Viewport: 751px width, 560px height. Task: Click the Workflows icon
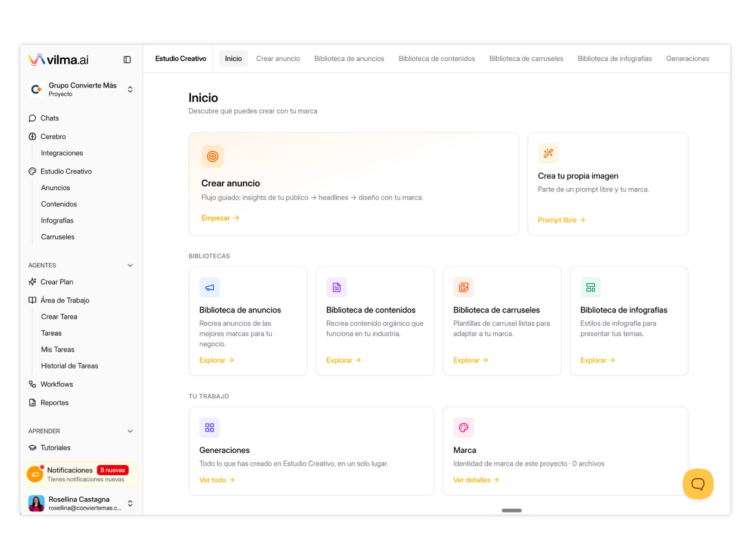tap(32, 384)
